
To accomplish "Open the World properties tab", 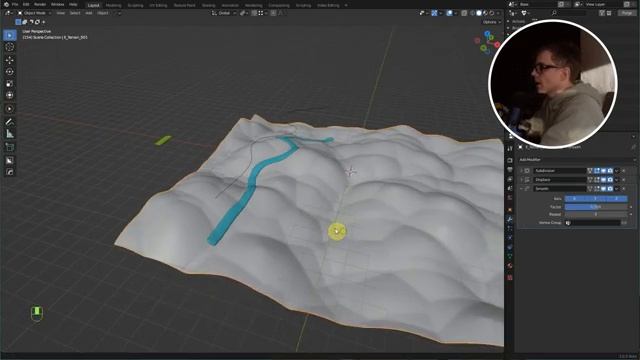I will click(x=510, y=198).
